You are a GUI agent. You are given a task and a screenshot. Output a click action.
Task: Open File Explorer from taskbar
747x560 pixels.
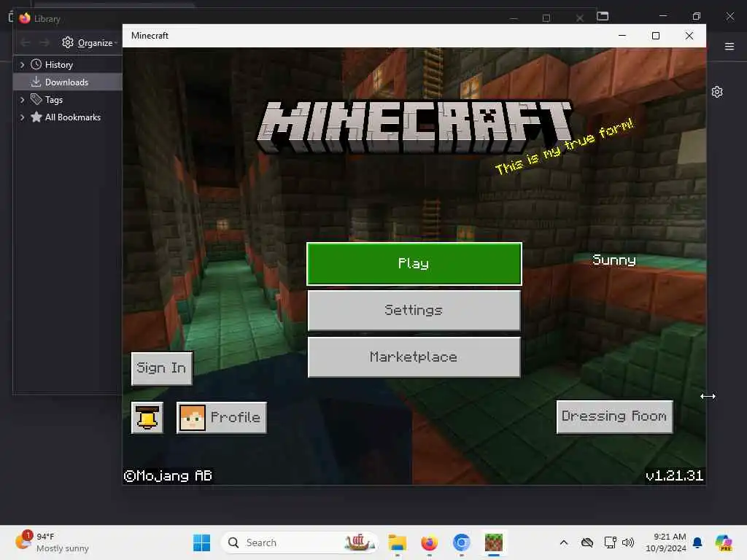pos(398,542)
